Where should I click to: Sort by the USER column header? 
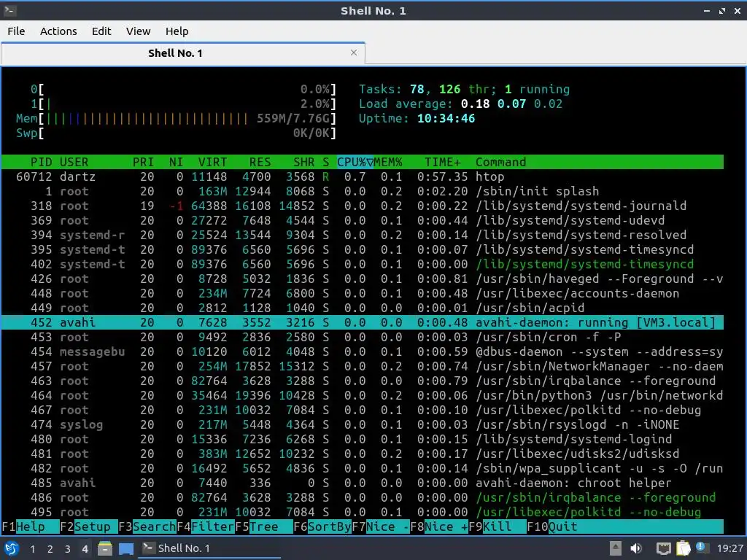pyautogui.click(x=74, y=162)
